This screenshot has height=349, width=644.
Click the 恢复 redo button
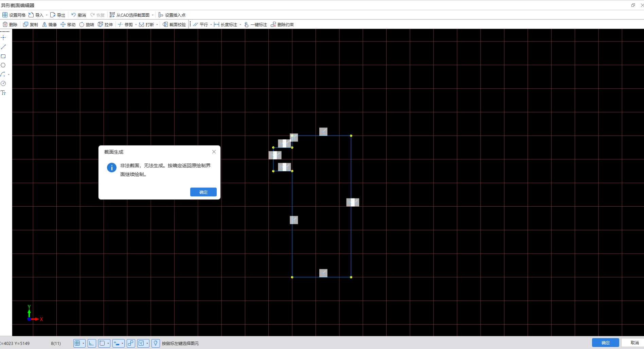97,15
